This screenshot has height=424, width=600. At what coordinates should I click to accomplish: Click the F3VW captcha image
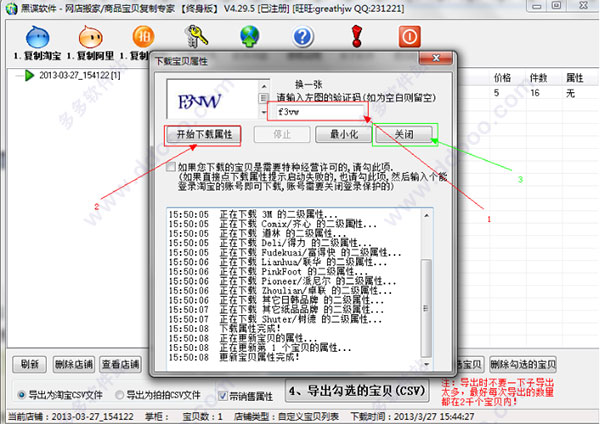(x=199, y=101)
